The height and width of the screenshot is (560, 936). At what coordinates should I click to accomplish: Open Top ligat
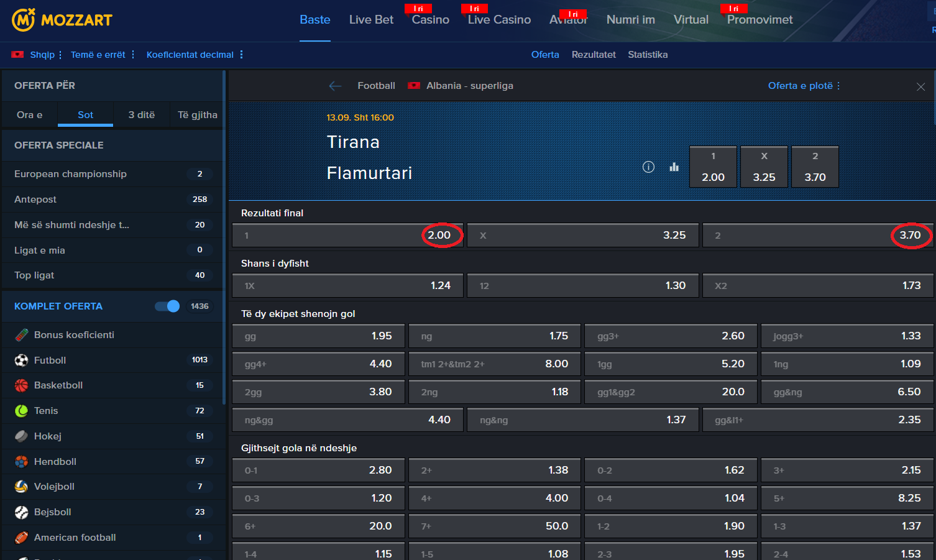tap(112, 275)
